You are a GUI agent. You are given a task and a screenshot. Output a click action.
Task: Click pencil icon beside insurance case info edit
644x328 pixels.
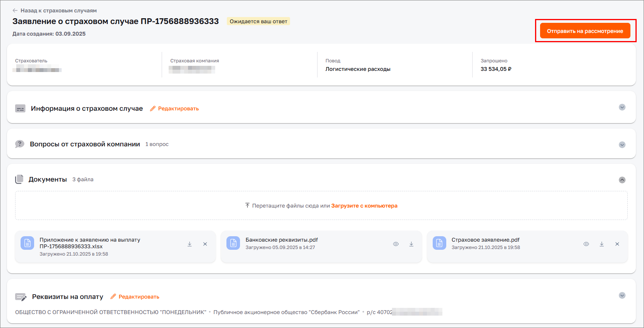[x=153, y=108]
